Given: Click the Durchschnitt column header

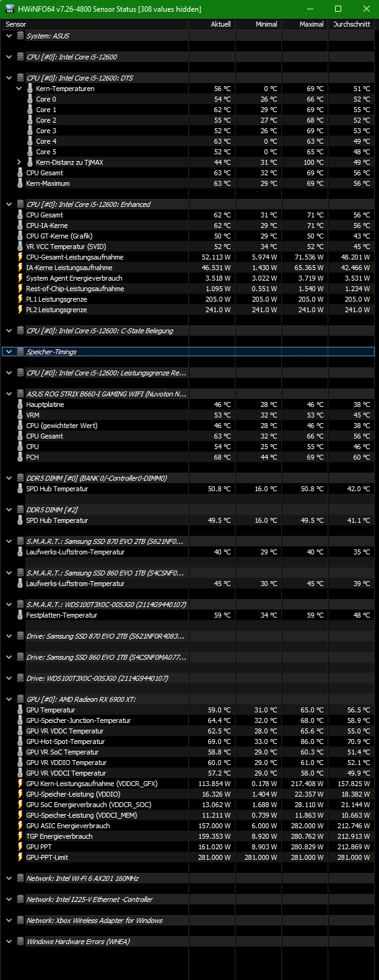Looking at the screenshot, I should click(x=351, y=24).
